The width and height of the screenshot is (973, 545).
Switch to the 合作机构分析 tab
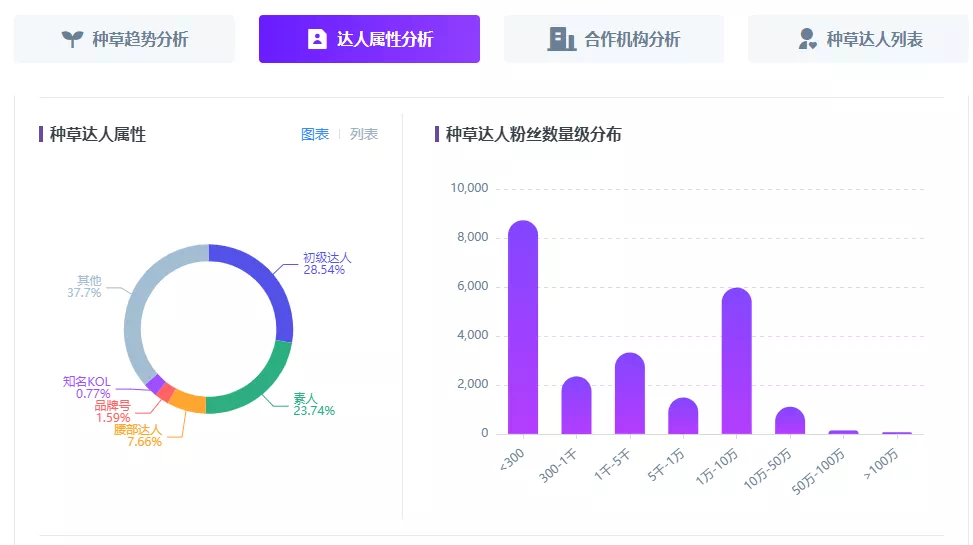614,39
